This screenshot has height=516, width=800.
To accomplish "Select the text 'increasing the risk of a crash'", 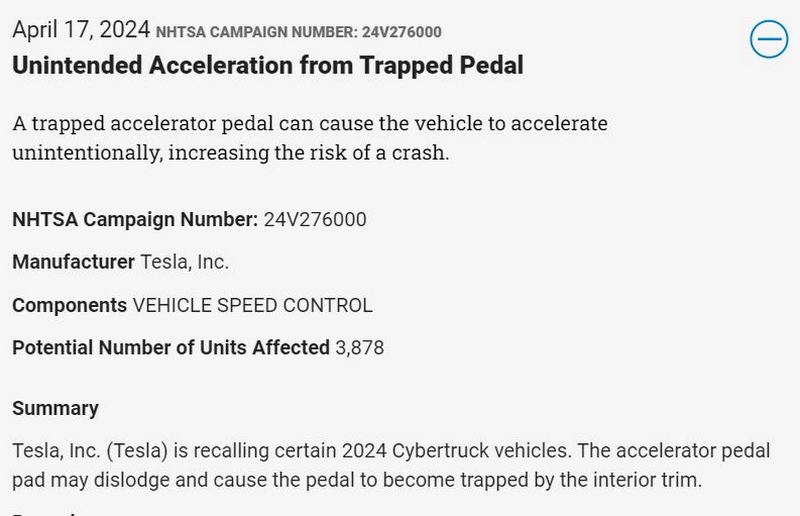I will pos(308,153).
